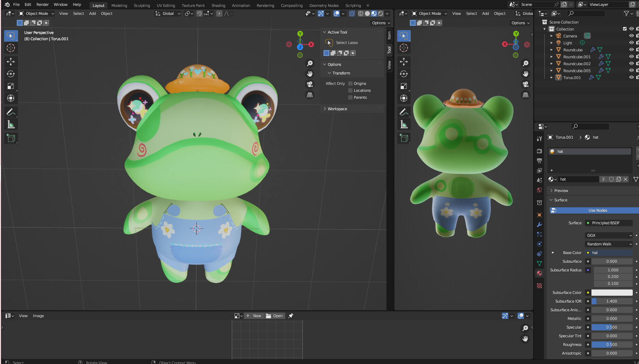Viewport: 639px width, 364px height.
Task: Hide Roundcube.002 with its eye icon
Action: pos(631,63)
